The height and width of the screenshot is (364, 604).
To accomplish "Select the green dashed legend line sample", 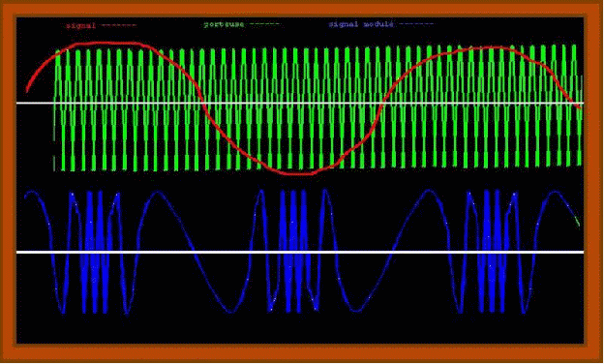I will click(264, 24).
